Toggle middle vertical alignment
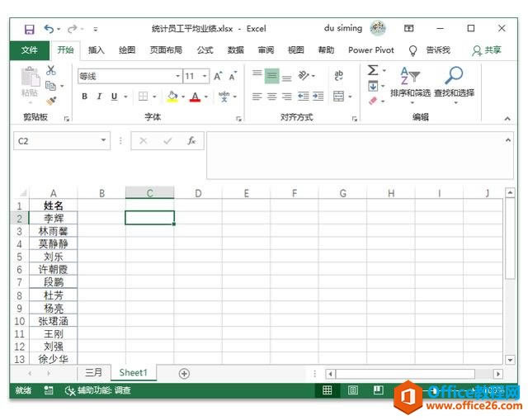Viewport: 528px width, 420px height. click(271, 76)
